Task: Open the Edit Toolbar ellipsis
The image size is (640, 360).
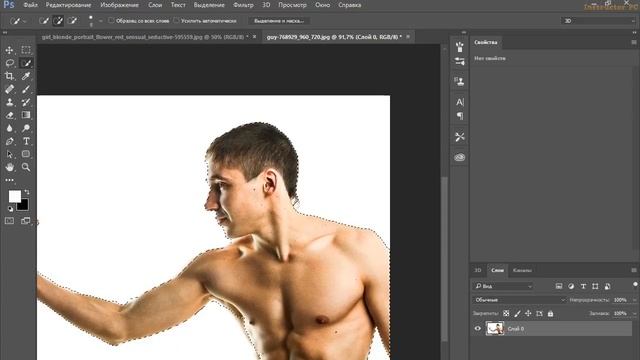Action: coord(9,180)
